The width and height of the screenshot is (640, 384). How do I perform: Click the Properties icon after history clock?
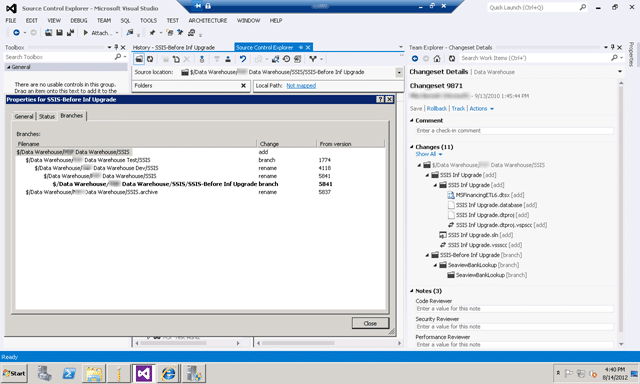[298, 59]
